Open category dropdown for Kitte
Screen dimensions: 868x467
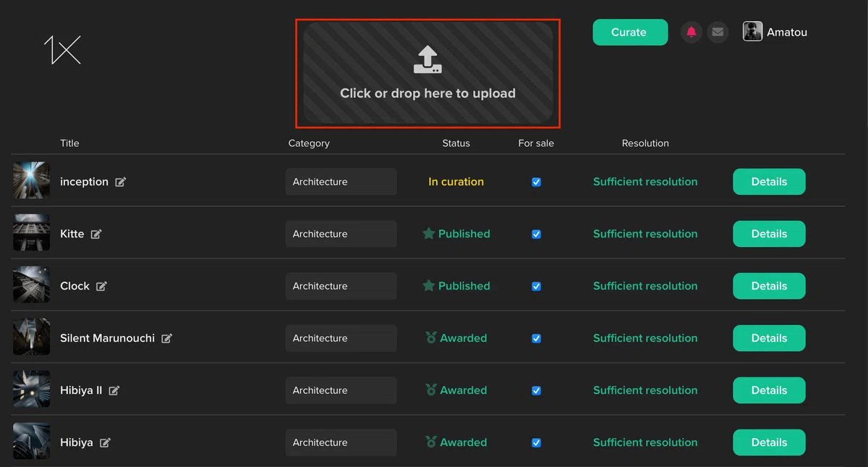tap(341, 234)
